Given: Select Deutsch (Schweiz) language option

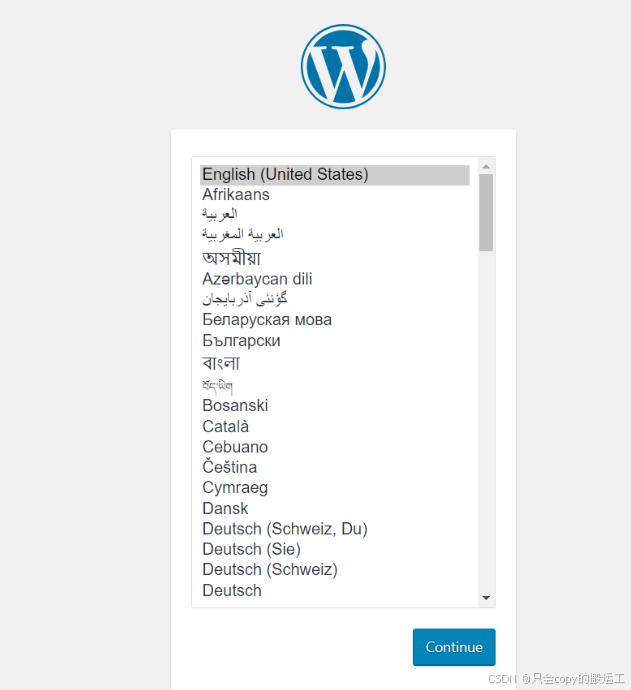Looking at the screenshot, I should pos(334,570).
